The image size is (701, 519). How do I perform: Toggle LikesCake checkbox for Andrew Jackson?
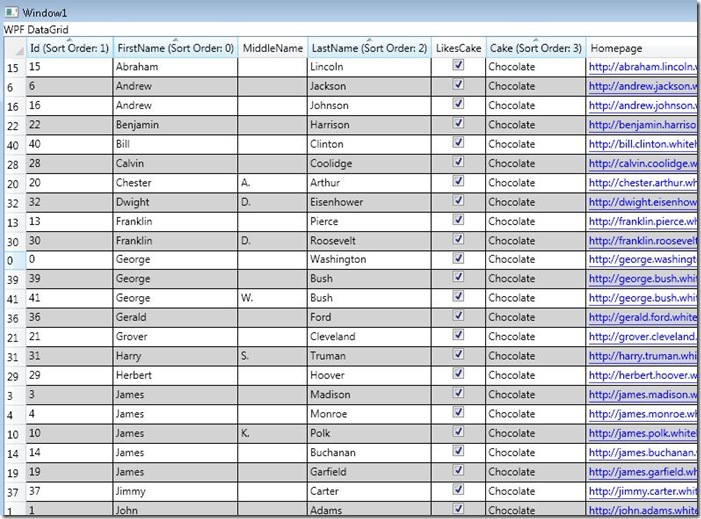click(x=458, y=84)
